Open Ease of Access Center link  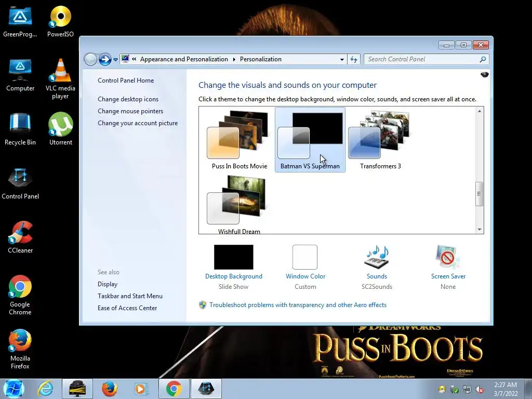pos(127,308)
